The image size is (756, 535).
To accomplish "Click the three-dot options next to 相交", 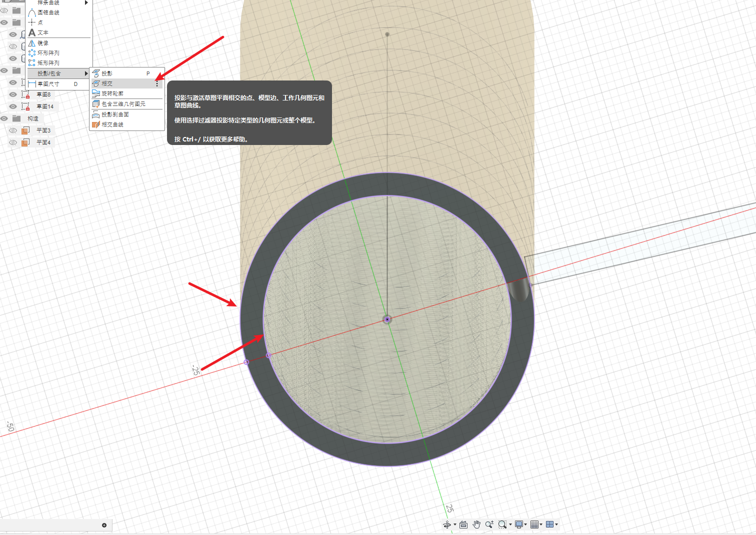I will pos(157,84).
